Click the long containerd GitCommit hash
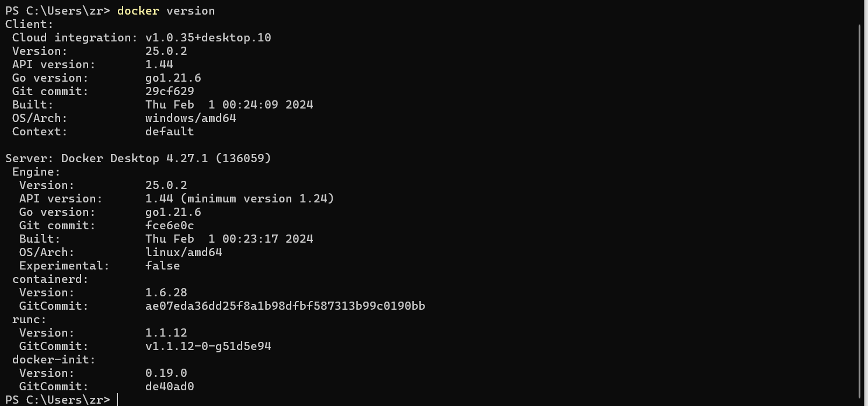 285,306
